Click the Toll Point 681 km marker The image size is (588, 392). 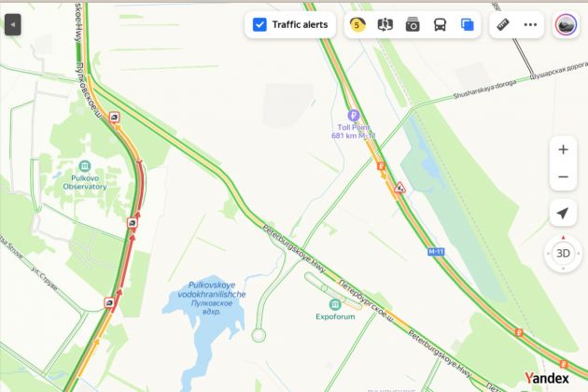[x=353, y=115]
